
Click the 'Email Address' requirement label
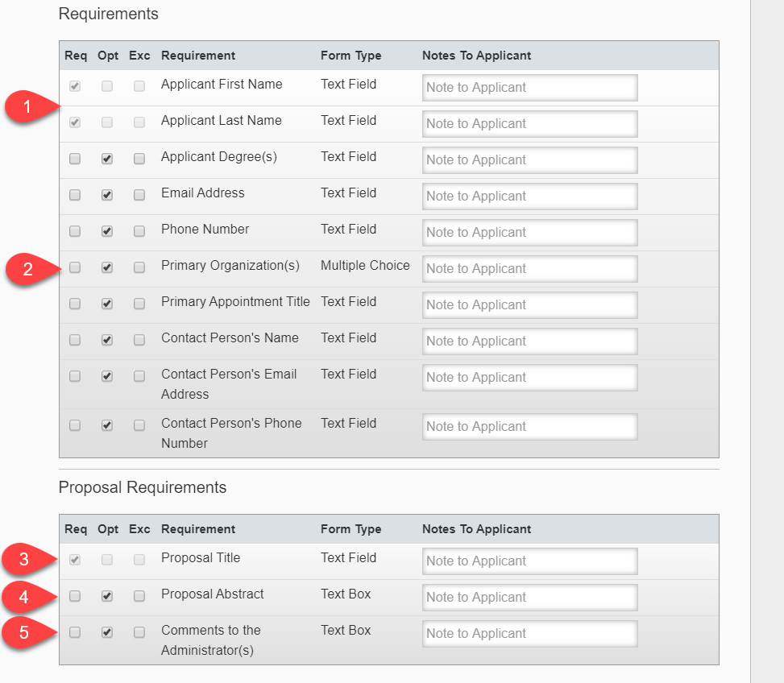[x=202, y=192]
